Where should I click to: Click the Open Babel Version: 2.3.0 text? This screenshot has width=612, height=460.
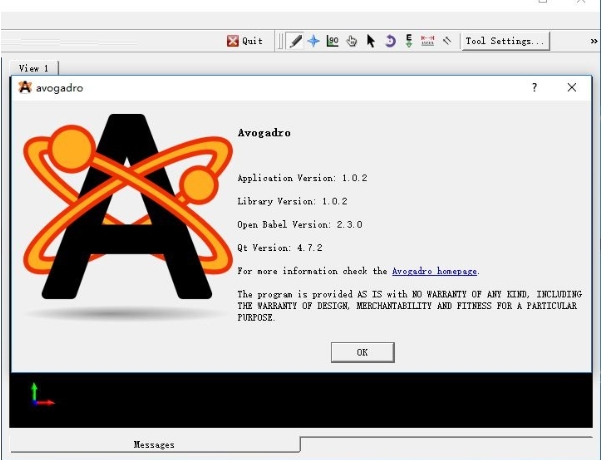tap(300, 225)
